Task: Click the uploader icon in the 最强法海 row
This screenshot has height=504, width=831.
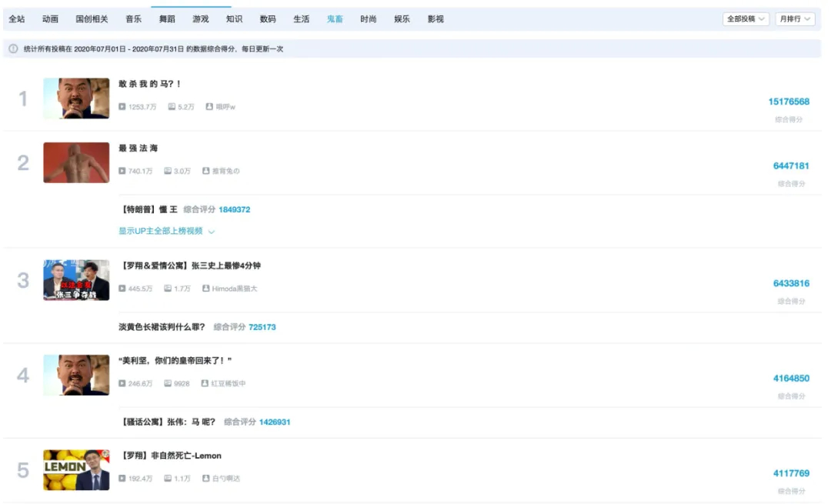Action: pyautogui.click(x=205, y=171)
